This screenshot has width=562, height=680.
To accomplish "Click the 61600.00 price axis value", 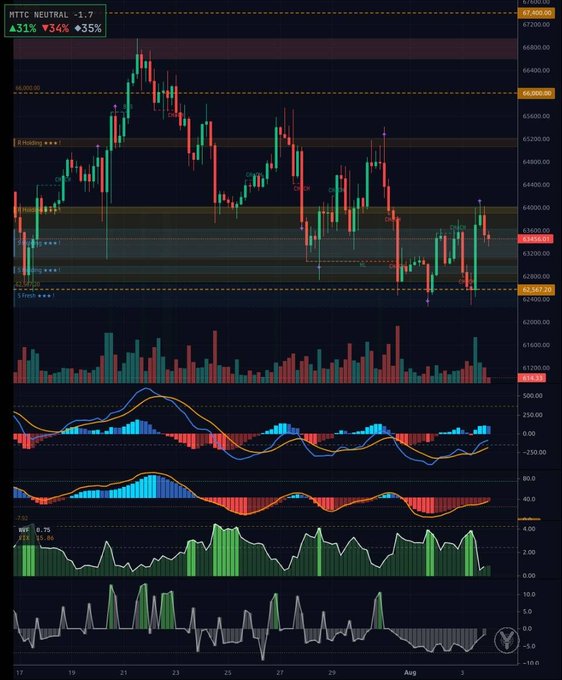I will (536, 345).
